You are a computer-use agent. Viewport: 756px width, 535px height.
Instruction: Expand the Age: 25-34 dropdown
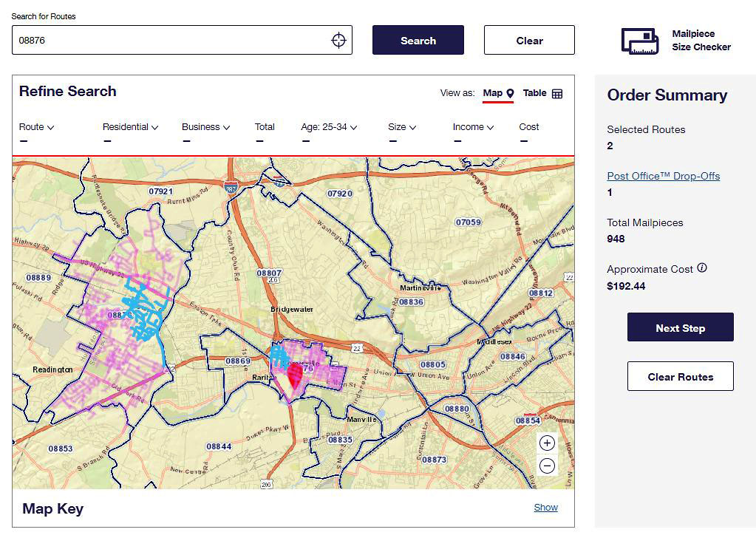pos(329,127)
